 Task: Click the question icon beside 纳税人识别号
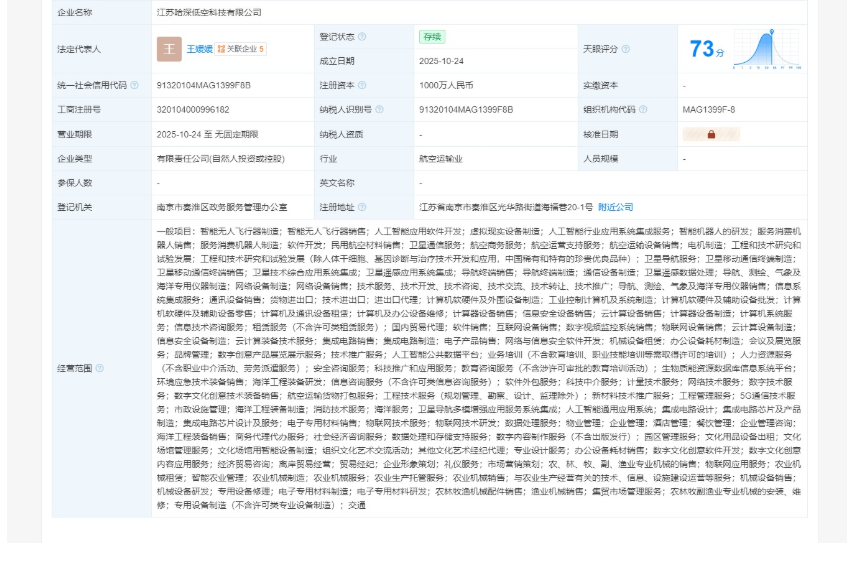pos(378,110)
